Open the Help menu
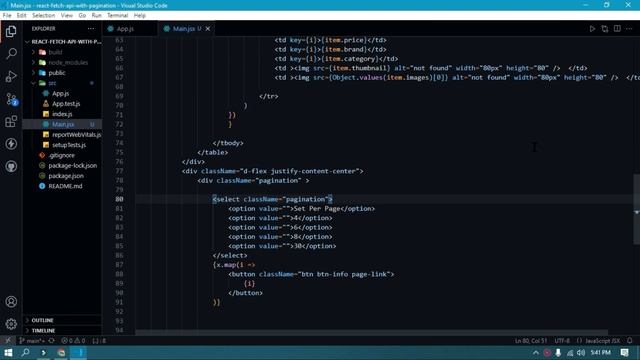The width and height of the screenshot is (640, 360). pyautogui.click(x=140, y=16)
